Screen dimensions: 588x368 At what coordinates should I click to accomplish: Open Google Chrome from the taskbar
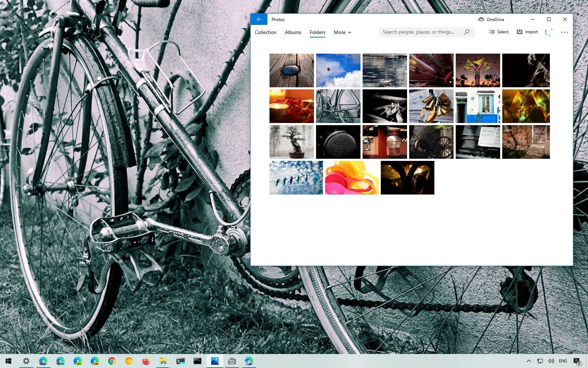tap(112, 361)
